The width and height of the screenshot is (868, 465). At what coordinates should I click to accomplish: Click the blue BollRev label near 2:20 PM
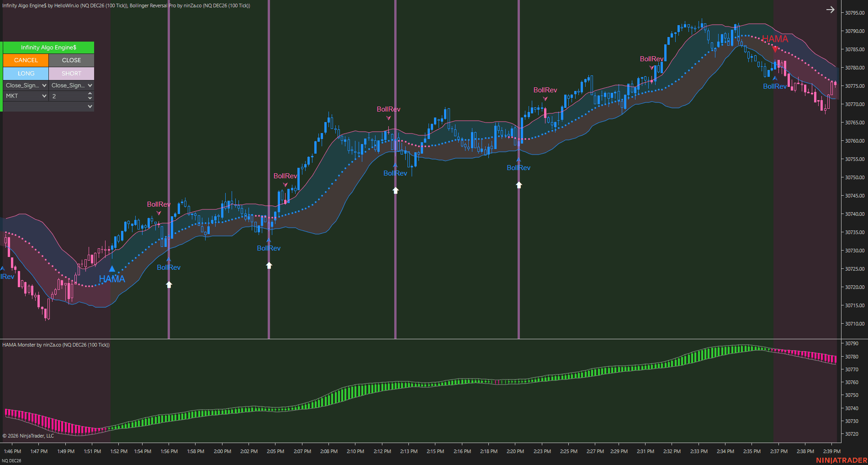[x=519, y=168]
